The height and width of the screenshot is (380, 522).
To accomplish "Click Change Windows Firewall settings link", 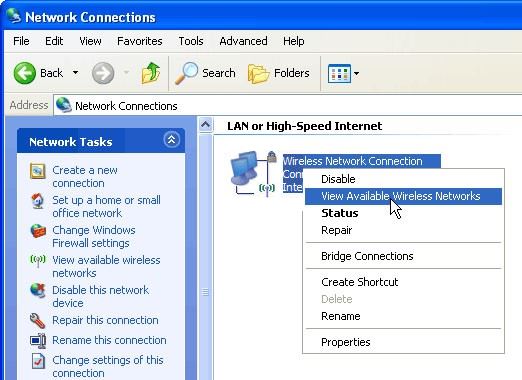I will point(94,236).
